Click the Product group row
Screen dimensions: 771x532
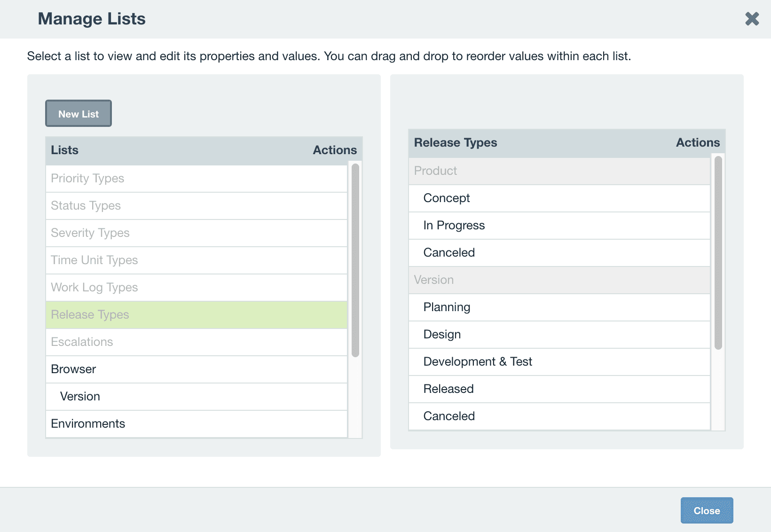coord(559,171)
